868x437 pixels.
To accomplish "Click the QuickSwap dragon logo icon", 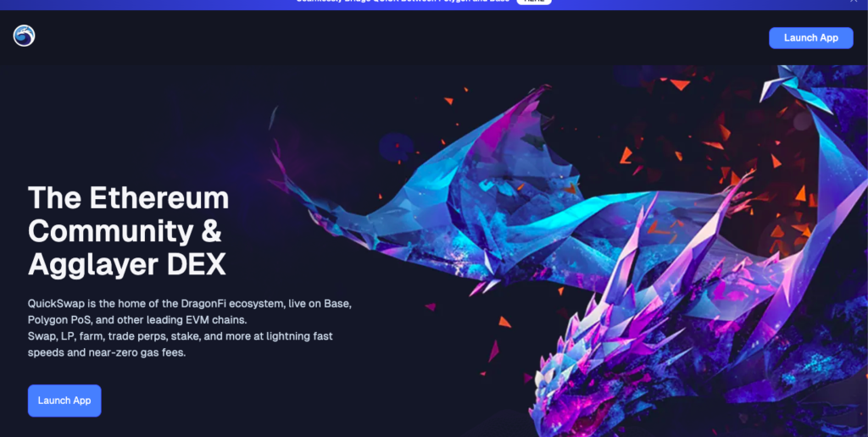I will (x=24, y=36).
